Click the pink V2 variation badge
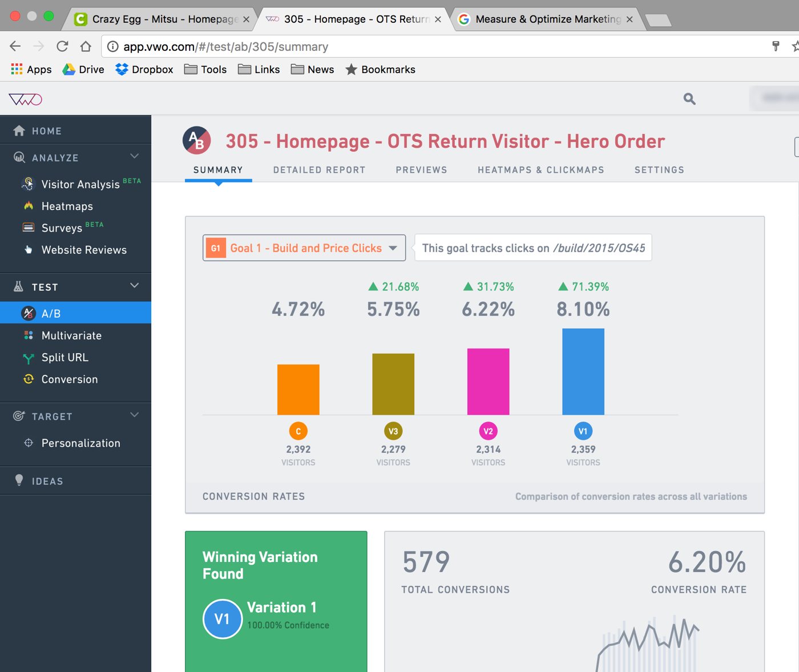The width and height of the screenshot is (799, 672). pyautogui.click(x=488, y=431)
